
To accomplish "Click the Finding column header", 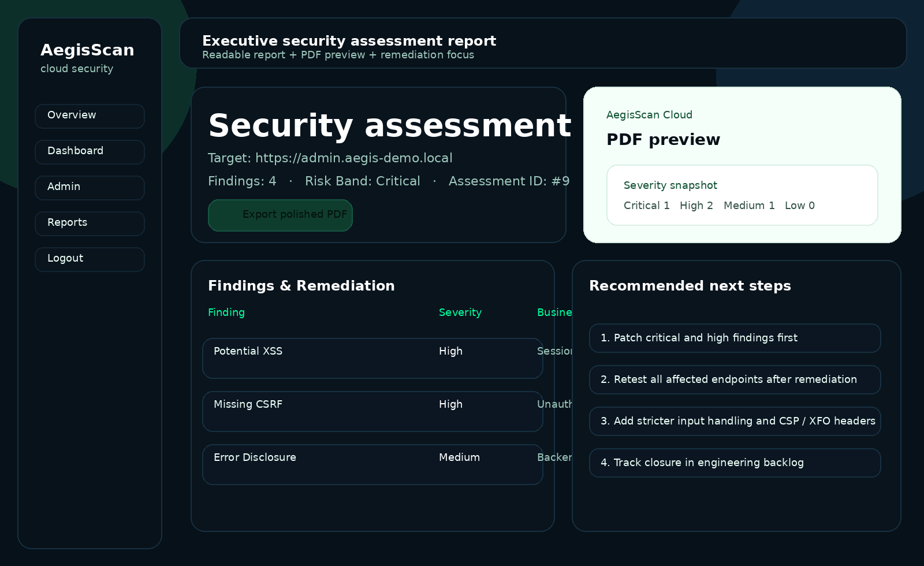I will [226, 312].
